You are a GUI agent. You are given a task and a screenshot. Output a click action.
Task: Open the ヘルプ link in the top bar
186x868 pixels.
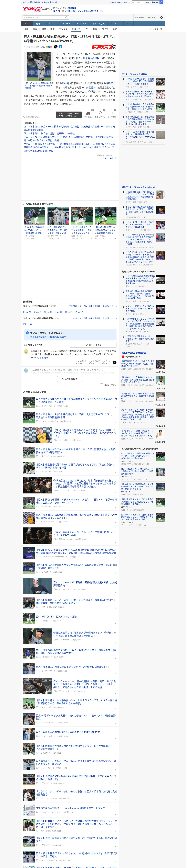[127, 2]
